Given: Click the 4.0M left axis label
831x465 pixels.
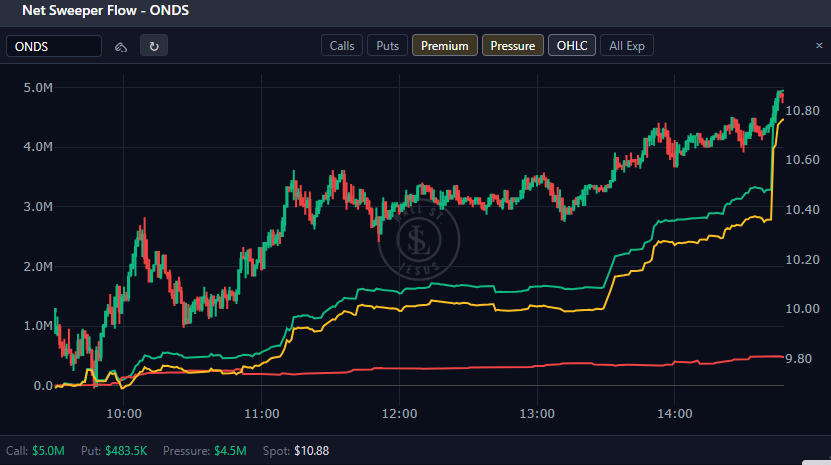Looking at the screenshot, I should pos(38,147).
